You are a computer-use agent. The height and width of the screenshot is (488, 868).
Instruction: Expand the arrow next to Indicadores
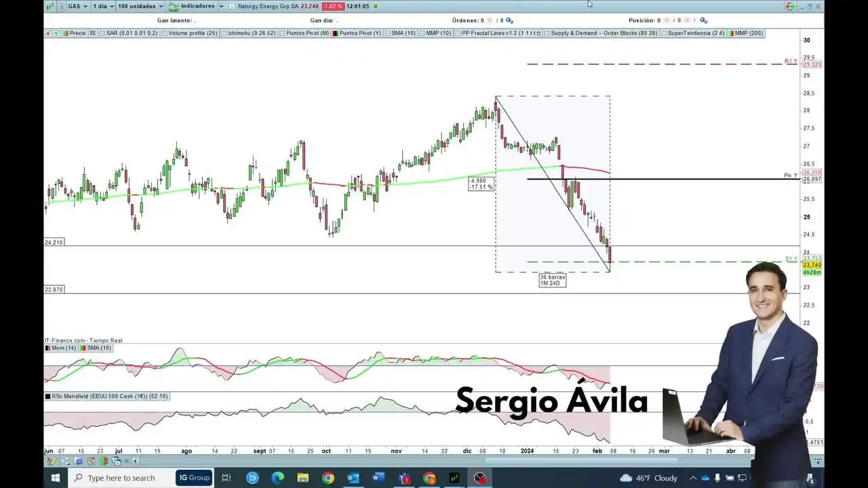[221, 6]
